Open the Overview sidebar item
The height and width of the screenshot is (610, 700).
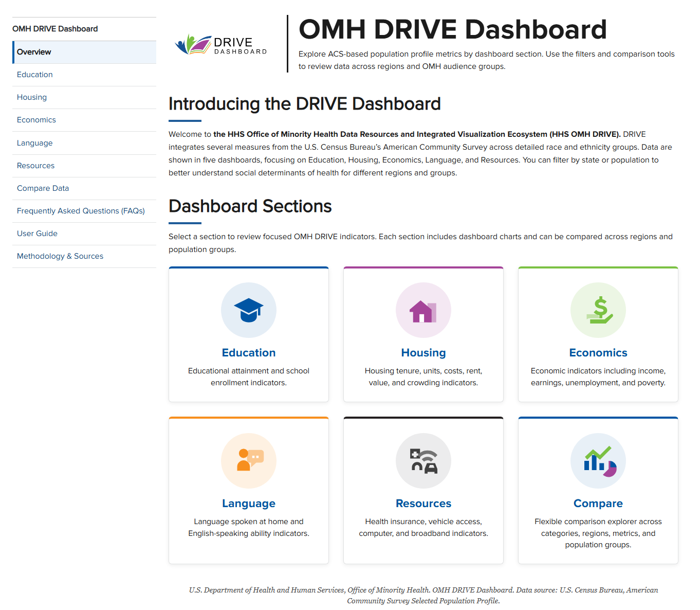[x=84, y=52]
